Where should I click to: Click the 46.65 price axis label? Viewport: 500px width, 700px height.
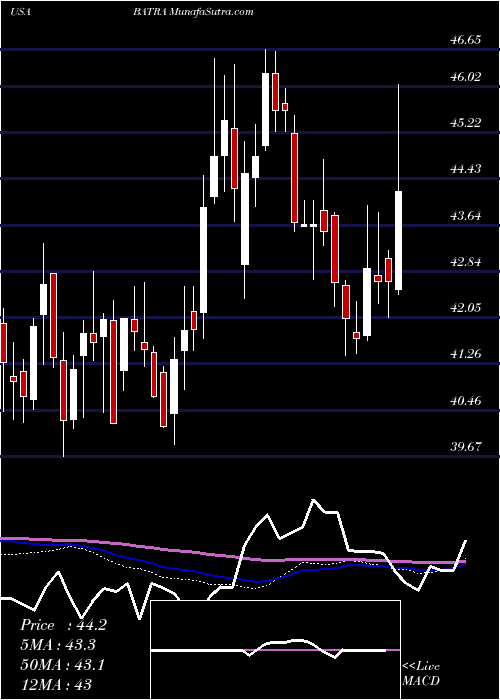tap(466, 40)
